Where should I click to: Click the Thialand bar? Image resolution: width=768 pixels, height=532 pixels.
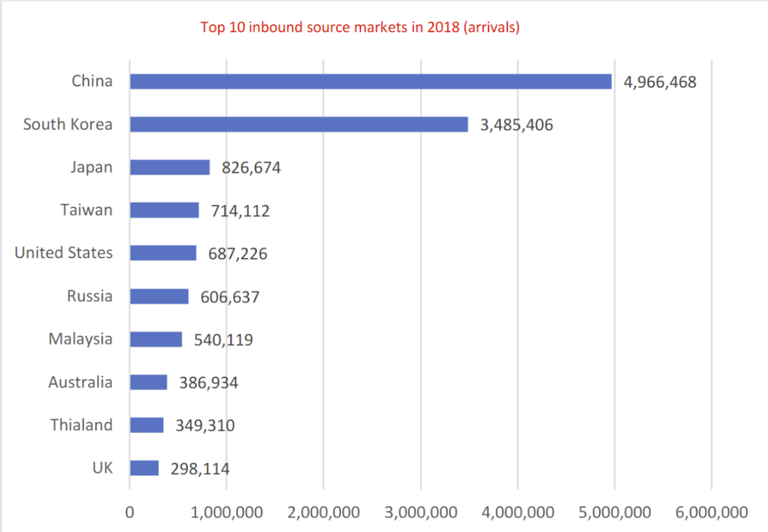(x=147, y=425)
